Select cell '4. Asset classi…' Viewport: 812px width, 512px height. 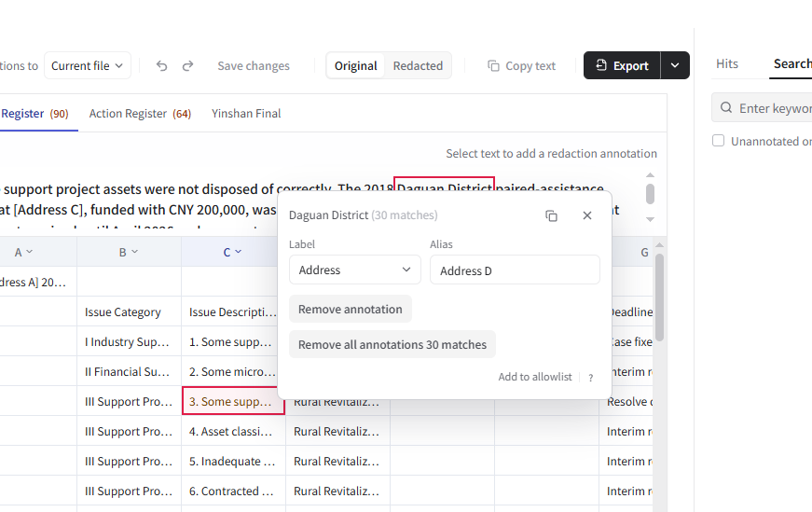pos(233,431)
